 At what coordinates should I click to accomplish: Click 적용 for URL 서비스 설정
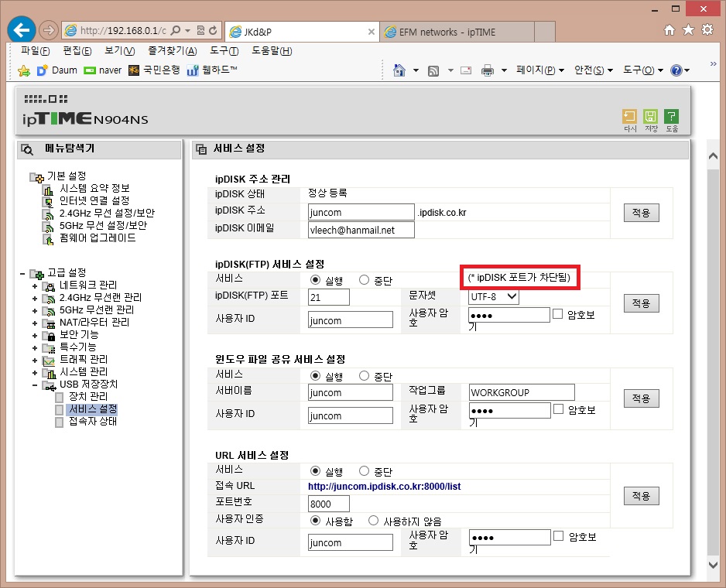point(642,496)
